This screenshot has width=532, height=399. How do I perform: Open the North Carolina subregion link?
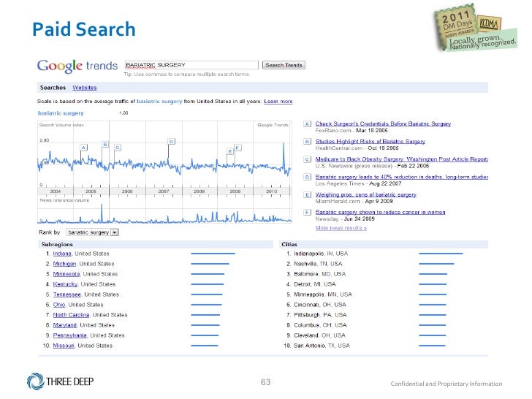(x=72, y=315)
